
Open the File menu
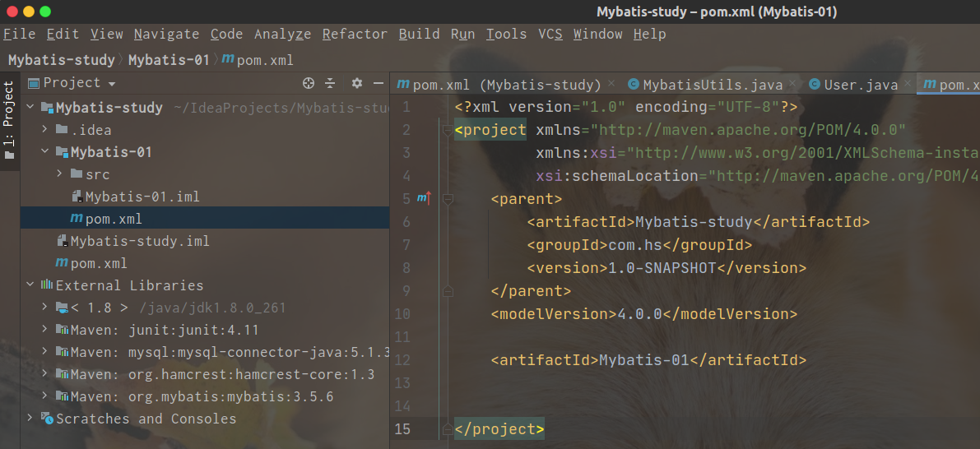pyautogui.click(x=20, y=34)
